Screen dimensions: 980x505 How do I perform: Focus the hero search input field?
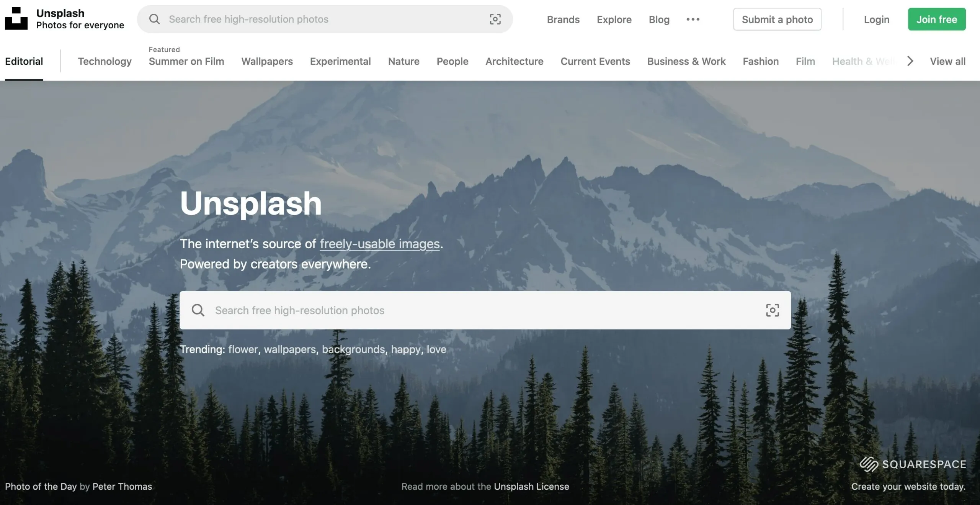pyautogui.click(x=485, y=310)
